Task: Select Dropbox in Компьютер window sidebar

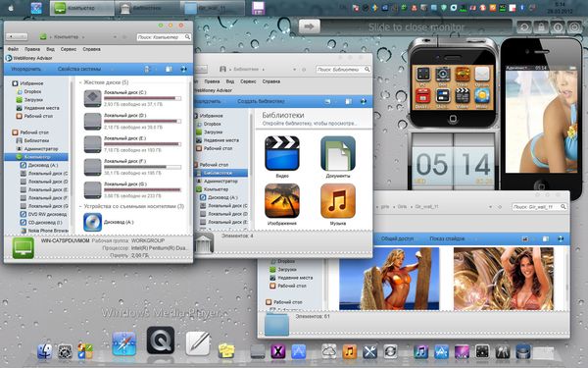Action: (29, 91)
